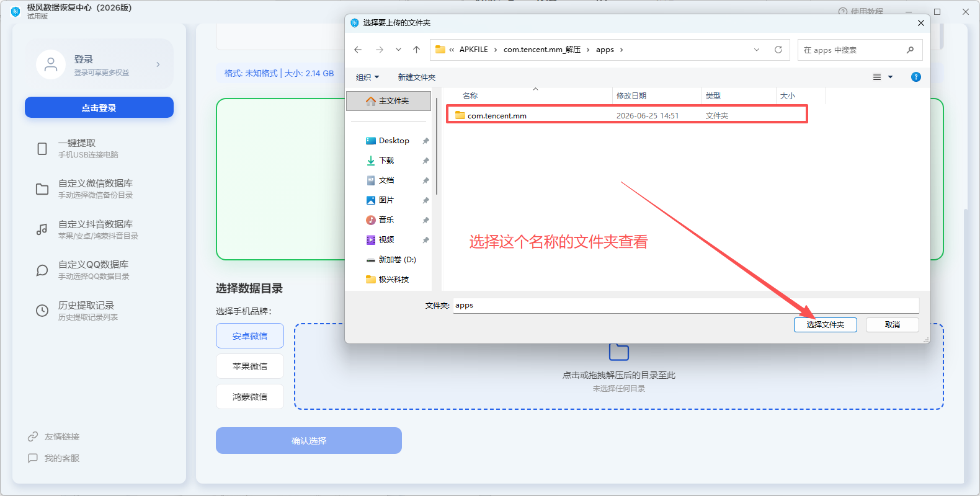Open 历史提取记录 in sidebar

99,311
